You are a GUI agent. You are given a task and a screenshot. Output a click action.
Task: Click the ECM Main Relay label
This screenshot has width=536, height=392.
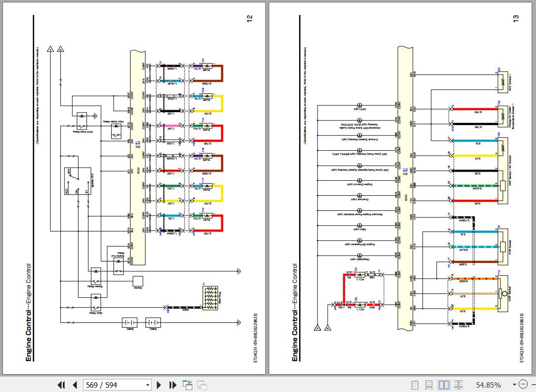click(82, 131)
